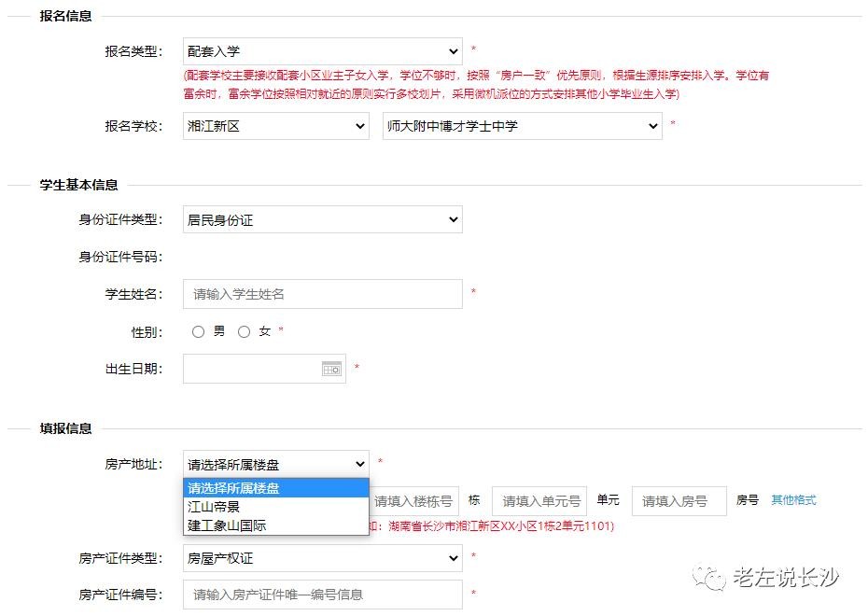
Task: Expand the 身份证件类型 dropdown
Action: point(323,220)
